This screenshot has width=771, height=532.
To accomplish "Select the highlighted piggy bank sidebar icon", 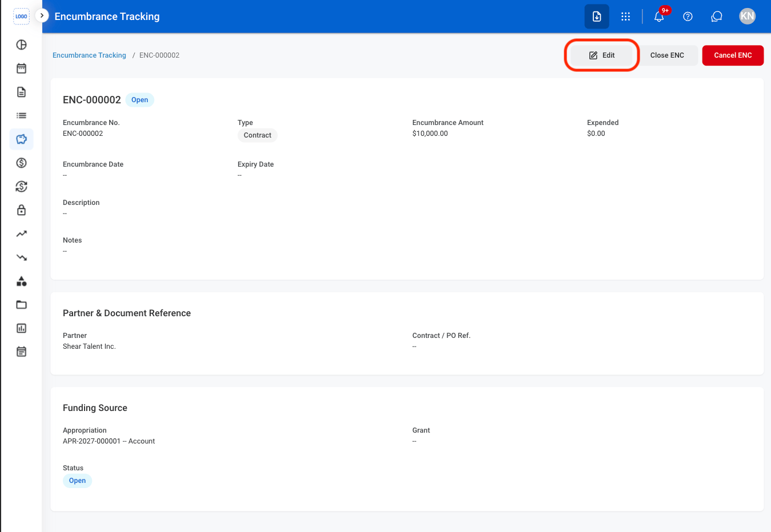I will [21, 139].
